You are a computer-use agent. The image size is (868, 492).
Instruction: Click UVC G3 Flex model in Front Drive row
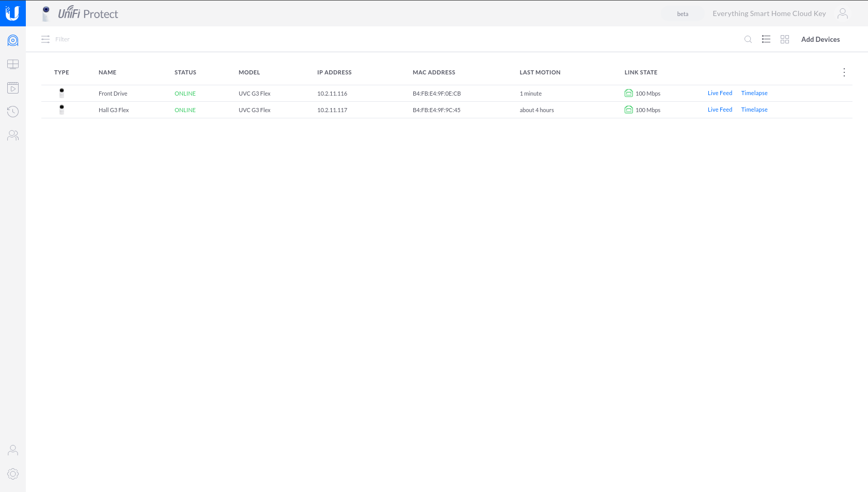255,94
